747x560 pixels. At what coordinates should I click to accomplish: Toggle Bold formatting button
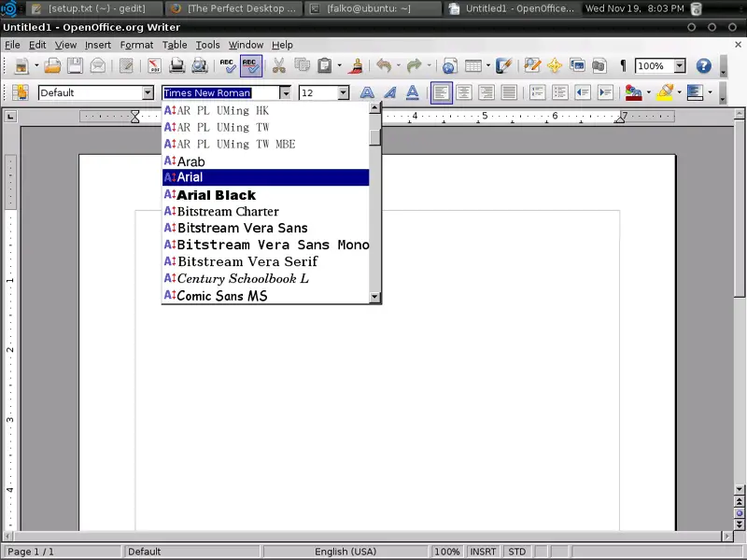pos(367,92)
